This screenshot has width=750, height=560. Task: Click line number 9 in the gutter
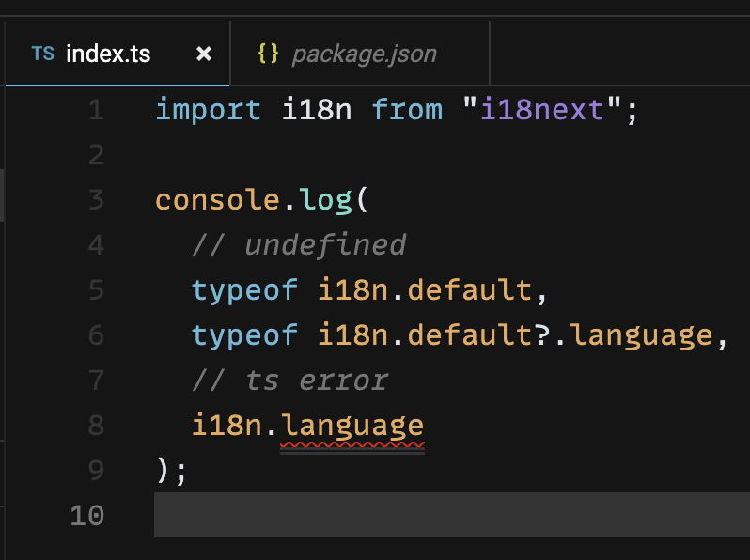tap(96, 470)
